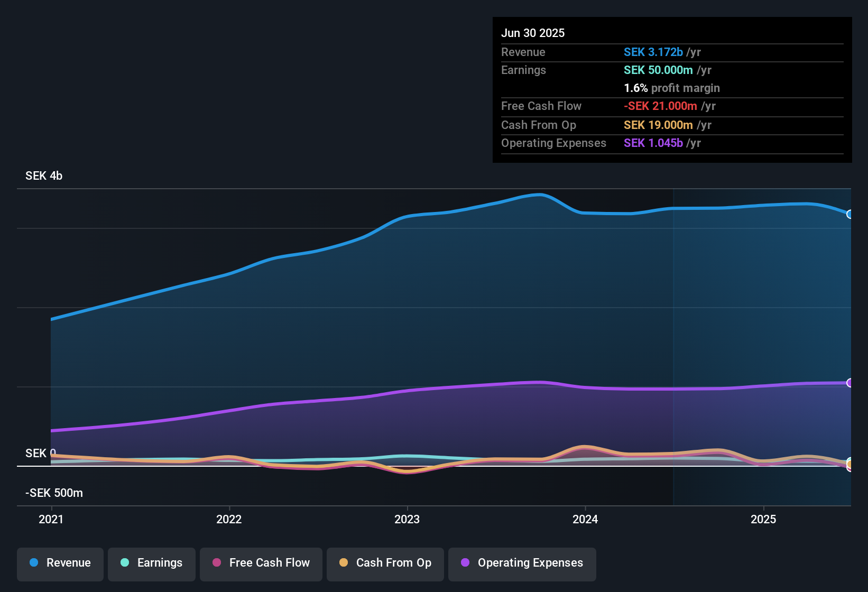Toggle the Revenue series in legend
Image resolution: width=868 pixels, height=592 pixels.
(x=60, y=564)
